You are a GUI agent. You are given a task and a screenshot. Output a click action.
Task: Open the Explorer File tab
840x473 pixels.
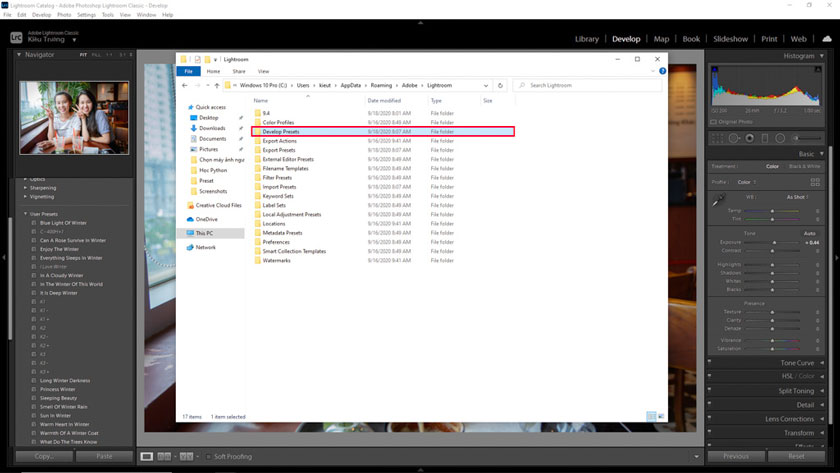coord(189,71)
